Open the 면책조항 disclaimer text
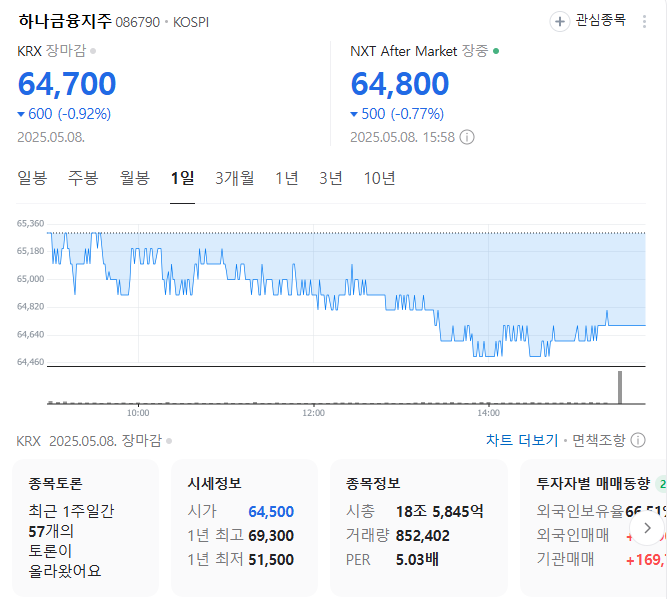The width and height of the screenshot is (669, 599). [599, 440]
